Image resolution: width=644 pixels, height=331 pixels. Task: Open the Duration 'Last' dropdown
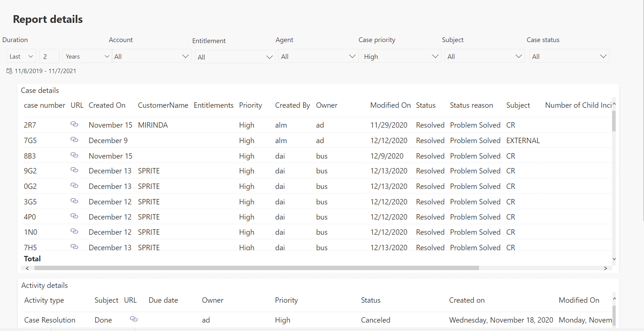(x=21, y=56)
